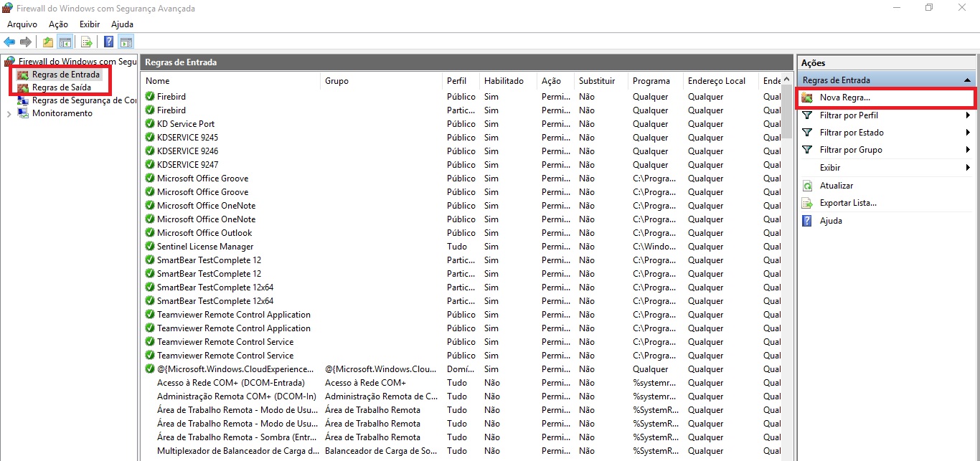Click the Exportar Lista icon in the Ações pane
The width and height of the screenshot is (980, 461).
(x=807, y=203)
